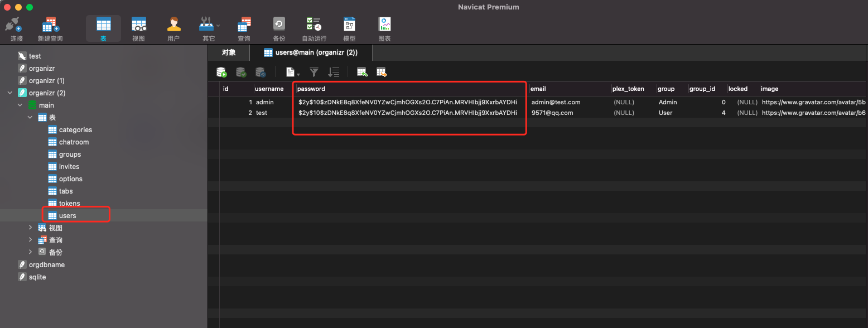The height and width of the screenshot is (328, 868).
Task: Select the test row password hash
Action: tap(408, 113)
